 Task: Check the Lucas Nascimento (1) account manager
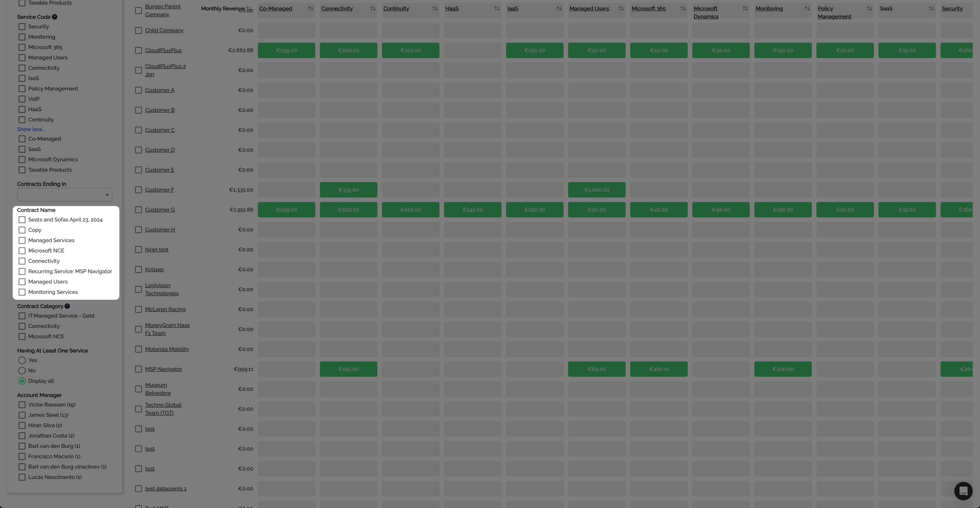coord(22,477)
